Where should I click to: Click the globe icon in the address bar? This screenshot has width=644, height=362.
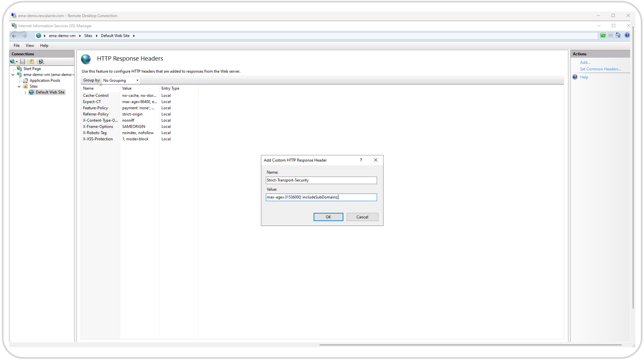pyautogui.click(x=39, y=36)
